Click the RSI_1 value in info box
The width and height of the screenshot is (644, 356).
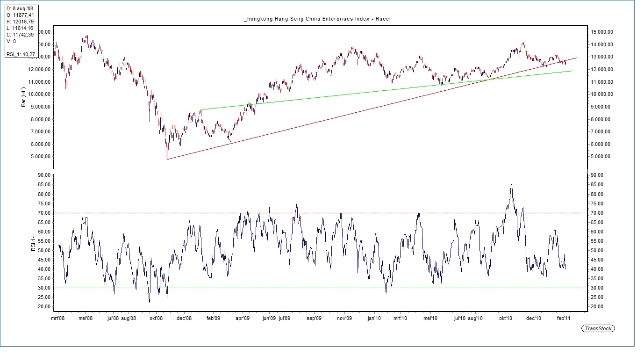point(20,55)
